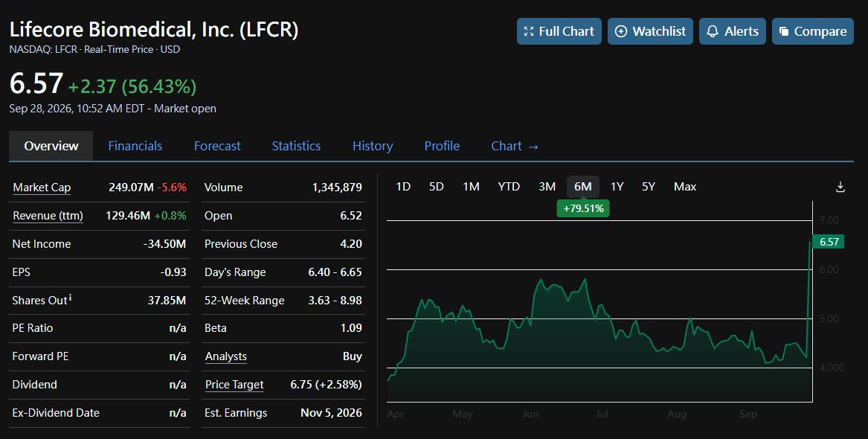Viewport: 868px width, 439px height.
Task: Add stock to Watchlist
Action: tap(651, 31)
